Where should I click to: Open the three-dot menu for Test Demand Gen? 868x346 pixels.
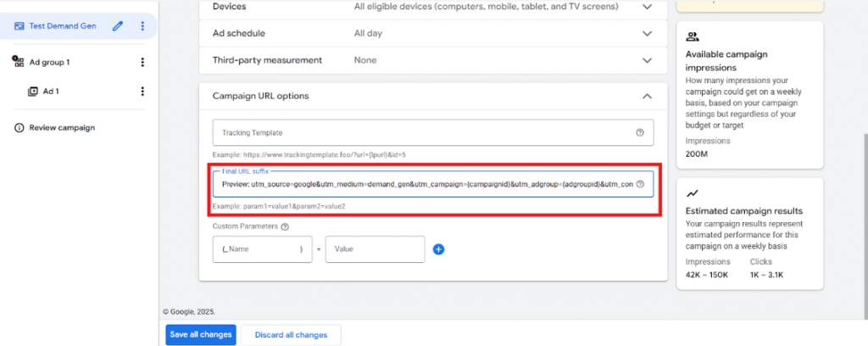[x=142, y=26]
